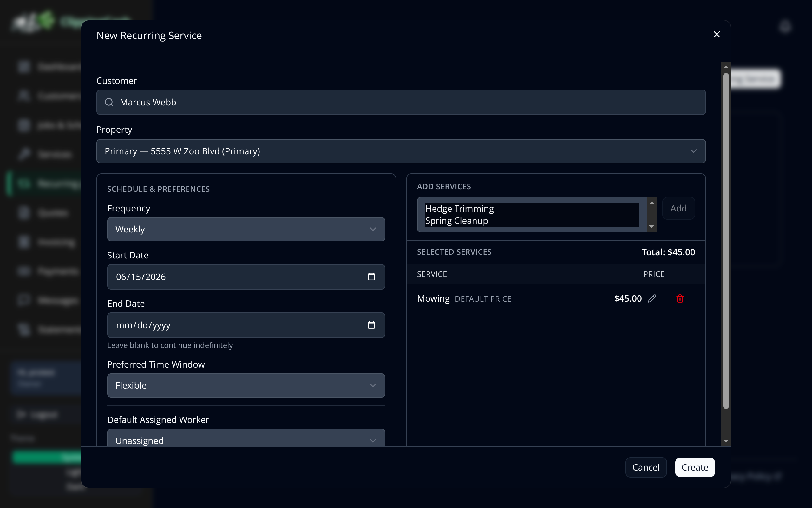
Task: Click the services list down arrow
Action: [652, 226]
